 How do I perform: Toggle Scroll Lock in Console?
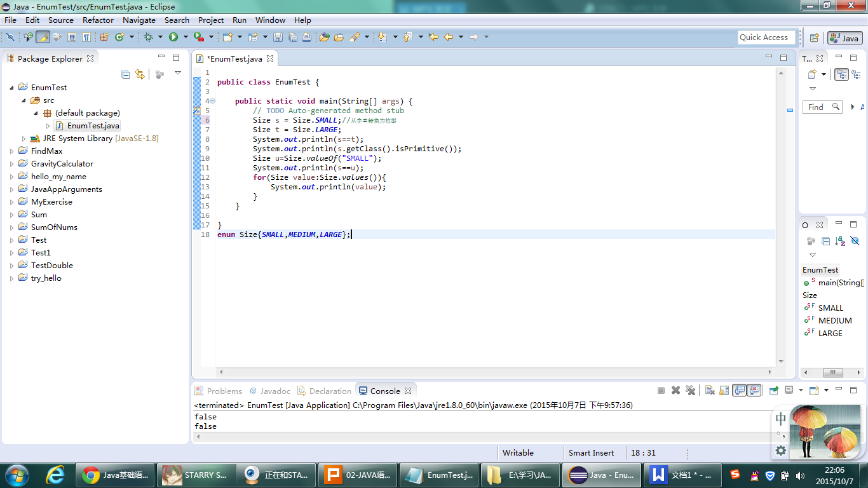point(724,390)
